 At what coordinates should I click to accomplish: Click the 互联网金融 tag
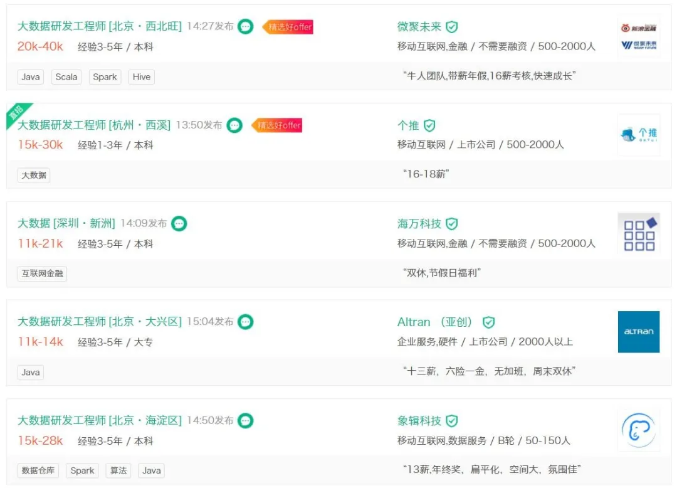(x=42, y=274)
